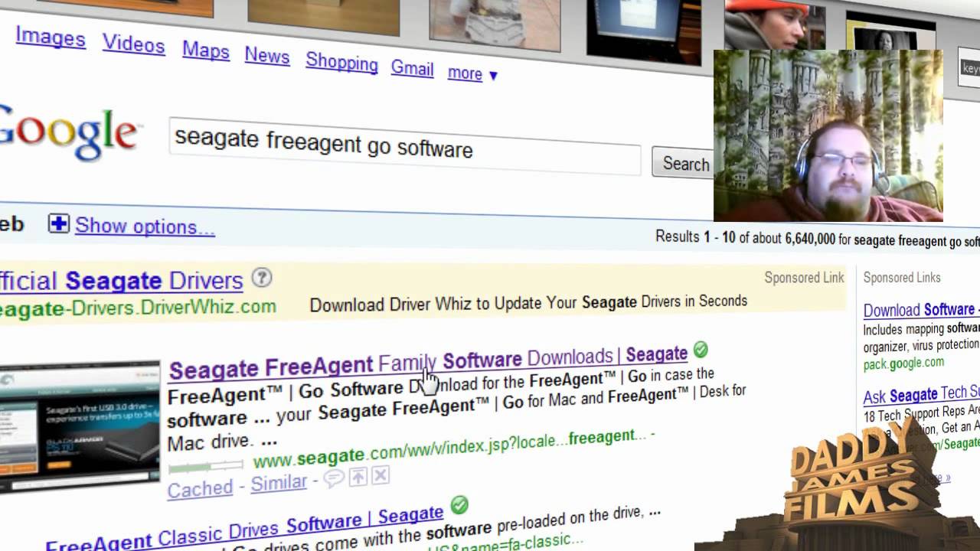The height and width of the screenshot is (551, 980).
Task: Click the question mark icon beside Seagate Drivers
Action: pyautogui.click(x=262, y=277)
